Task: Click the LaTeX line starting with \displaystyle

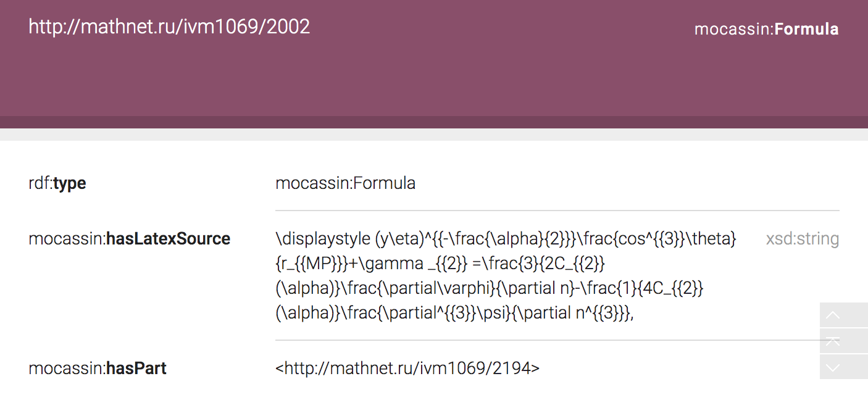Action: pyautogui.click(x=506, y=239)
